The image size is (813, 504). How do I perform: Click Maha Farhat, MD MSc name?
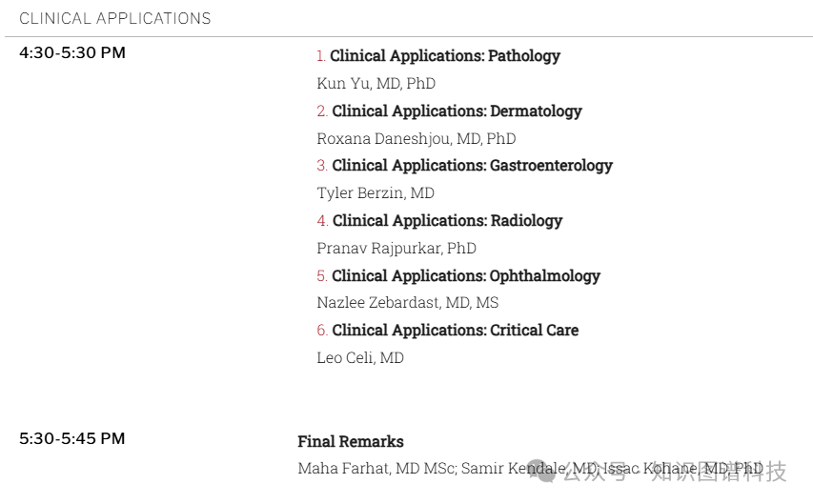pyautogui.click(x=376, y=468)
